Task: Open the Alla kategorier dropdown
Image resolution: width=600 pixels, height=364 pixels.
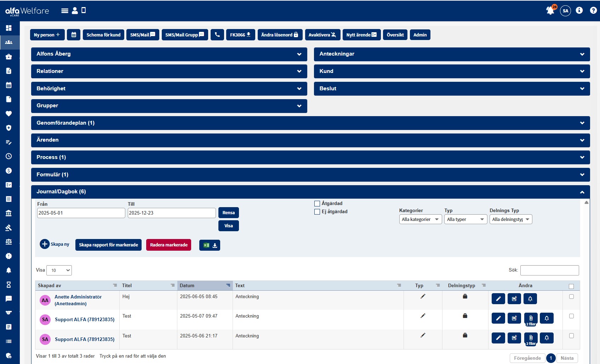Action: (x=420, y=220)
